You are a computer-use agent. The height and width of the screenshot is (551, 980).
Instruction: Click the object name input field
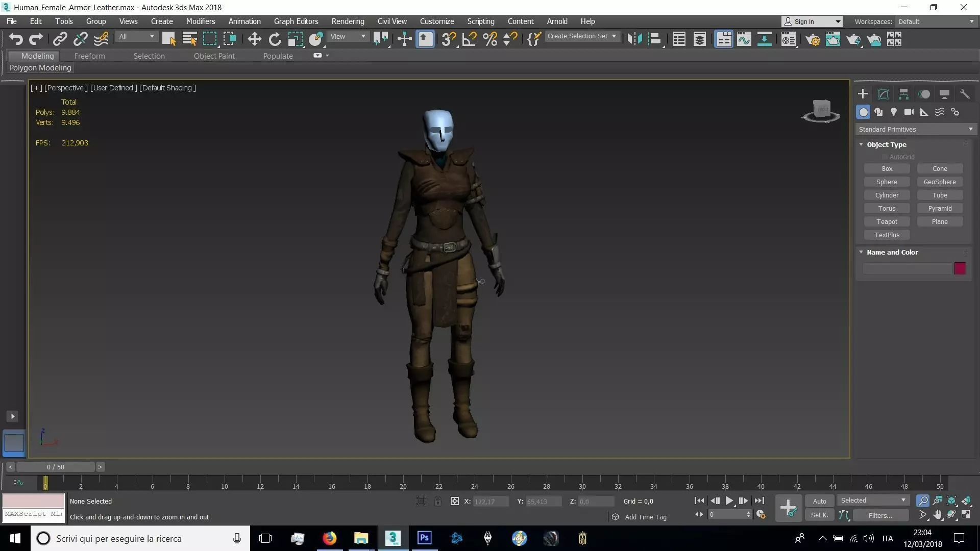(907, 268)
